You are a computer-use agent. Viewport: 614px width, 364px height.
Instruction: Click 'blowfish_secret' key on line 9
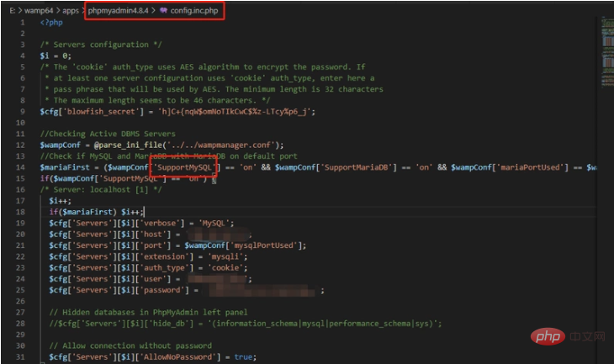tap(103, 112)
